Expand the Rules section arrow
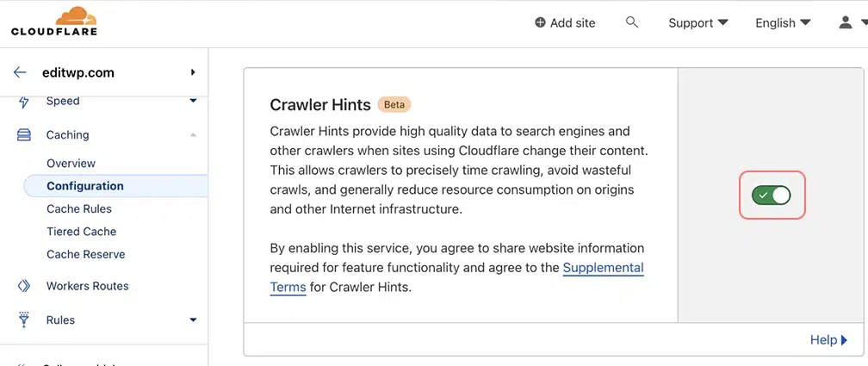 [x=193, y=320]
